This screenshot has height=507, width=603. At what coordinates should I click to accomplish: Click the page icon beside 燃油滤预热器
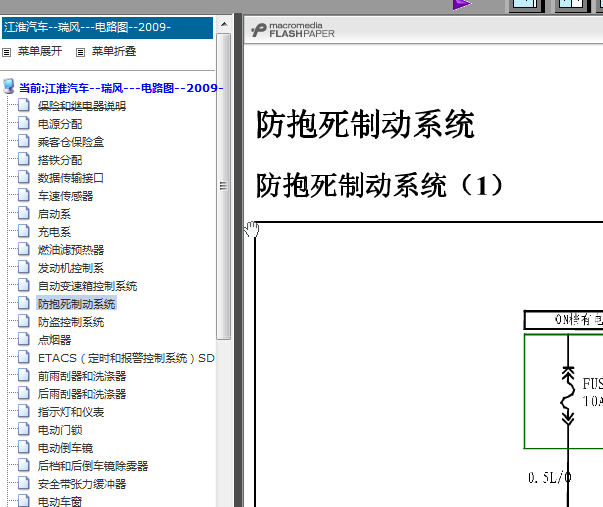[24, 249]
